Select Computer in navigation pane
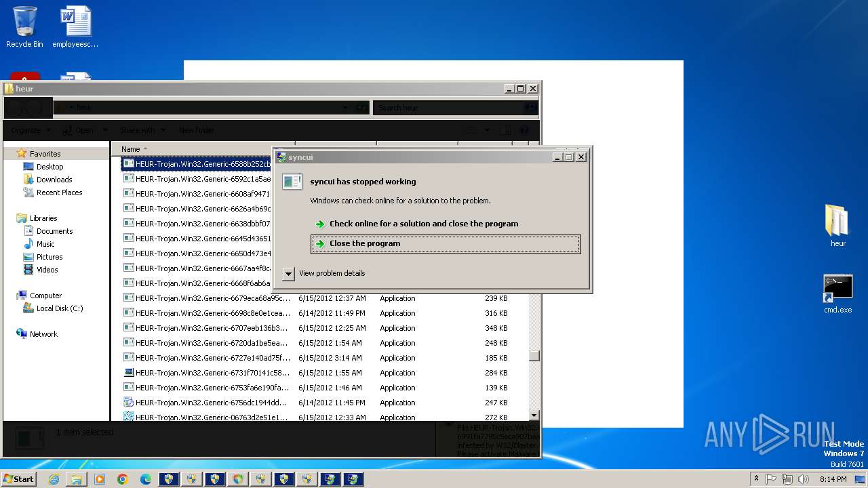868x488 pixels. (x=45, y=296)
